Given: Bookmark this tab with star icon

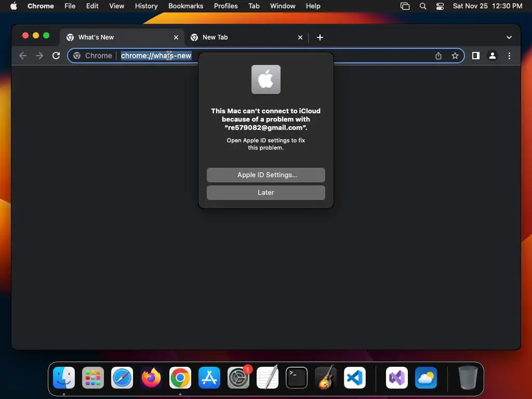Looking at the screenshot, I should 455,56.
